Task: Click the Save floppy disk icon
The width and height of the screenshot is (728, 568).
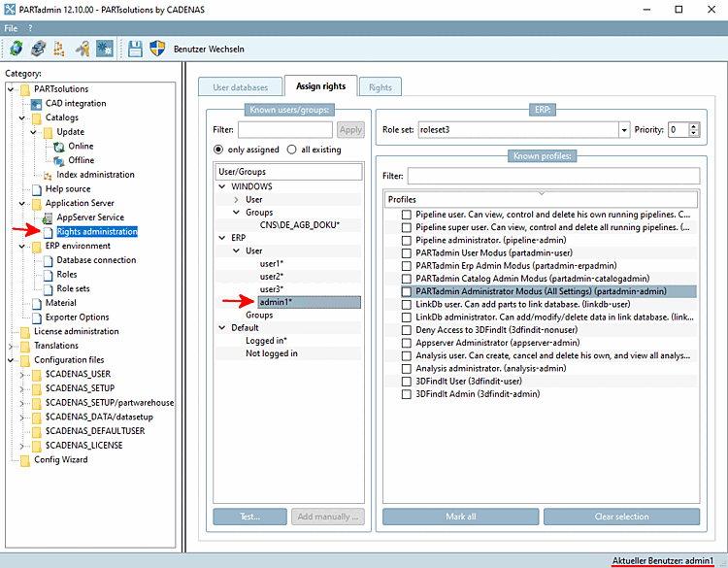Action: [x=135, y=49]
